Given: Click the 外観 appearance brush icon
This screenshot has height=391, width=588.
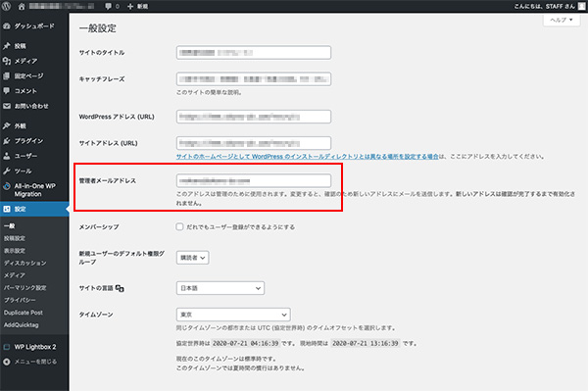Looking at the screenshot, I should point(7,126).
